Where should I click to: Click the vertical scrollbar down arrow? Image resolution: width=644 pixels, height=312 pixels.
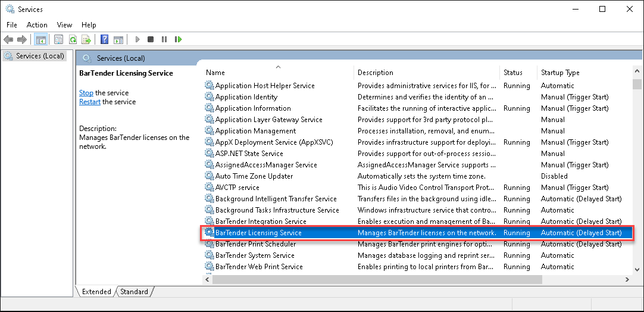[637, 270]
